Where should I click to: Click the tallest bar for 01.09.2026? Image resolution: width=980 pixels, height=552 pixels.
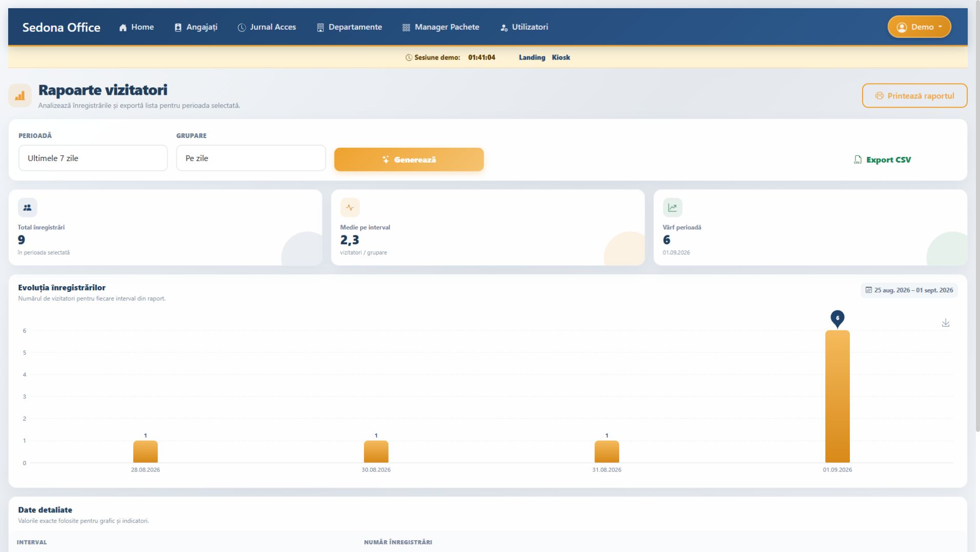click(x=838, y=397)
